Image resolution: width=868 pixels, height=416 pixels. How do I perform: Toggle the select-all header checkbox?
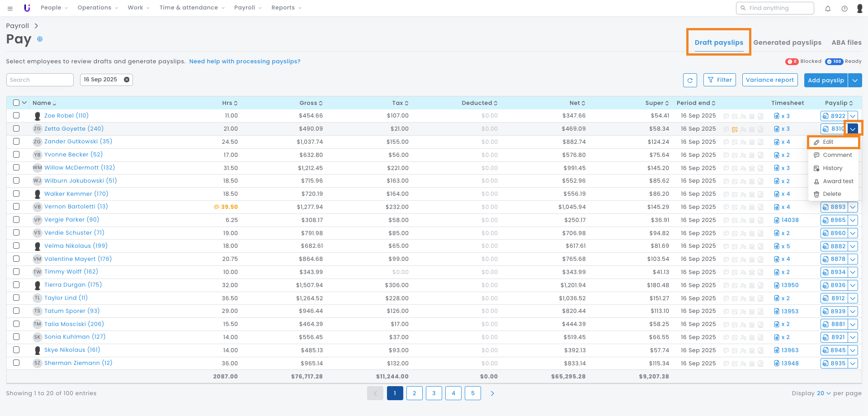(x=16, y=103)
